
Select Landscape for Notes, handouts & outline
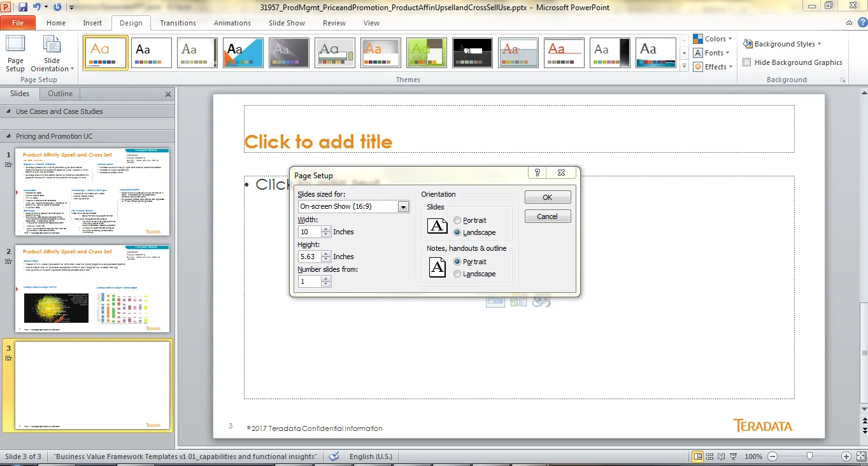(457, 274)
